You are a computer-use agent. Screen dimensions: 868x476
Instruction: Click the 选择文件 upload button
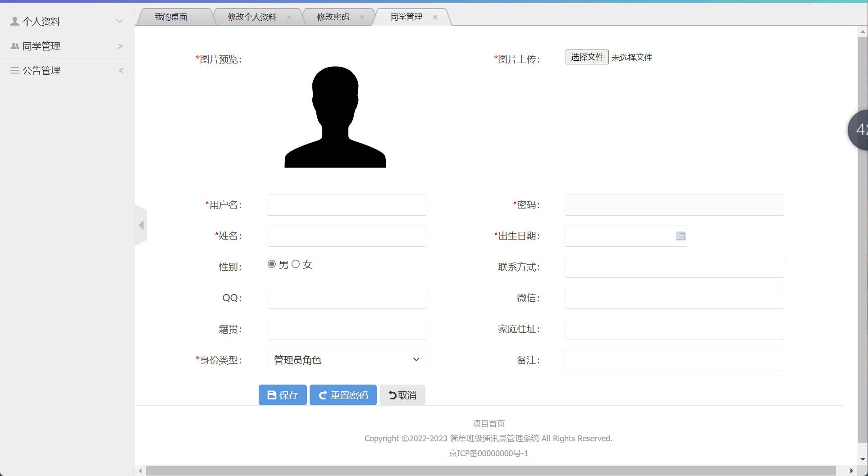(586, 57)
